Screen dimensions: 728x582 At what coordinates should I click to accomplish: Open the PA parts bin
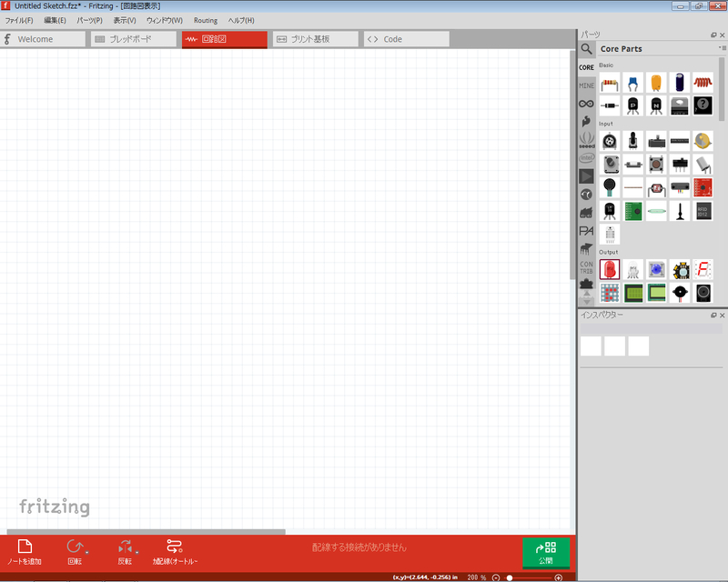coord(586,231)
